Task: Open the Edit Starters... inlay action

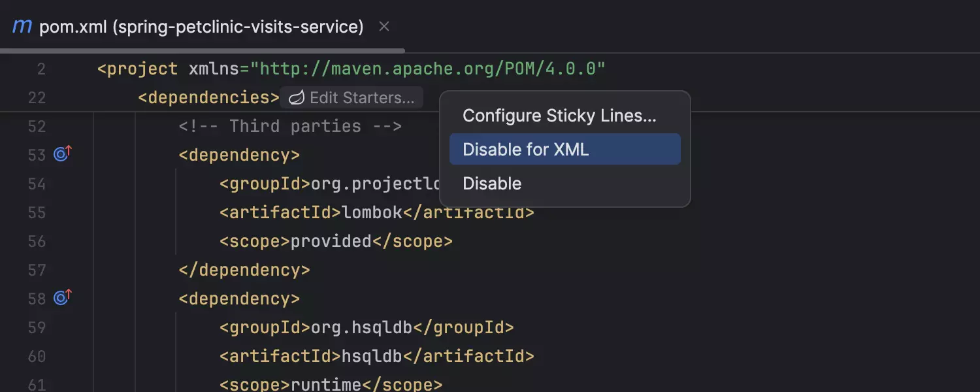Action: click(x=361, y=98)
